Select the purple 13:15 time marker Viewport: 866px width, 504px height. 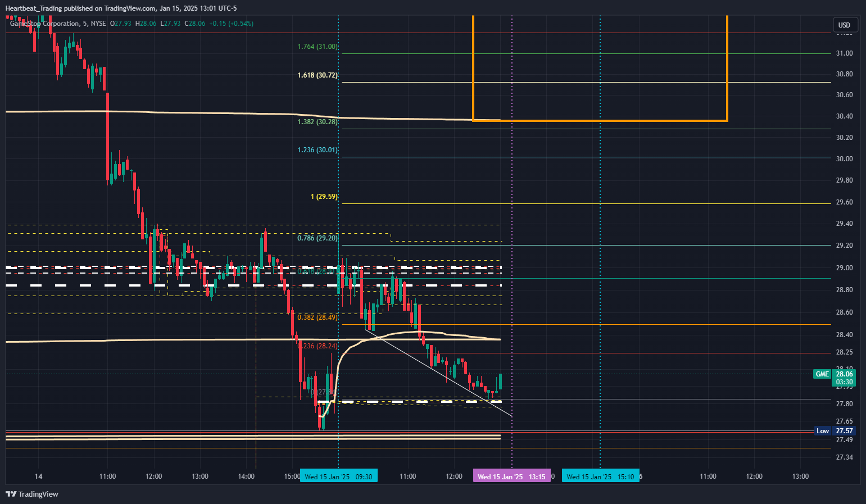tap(511, 476)
